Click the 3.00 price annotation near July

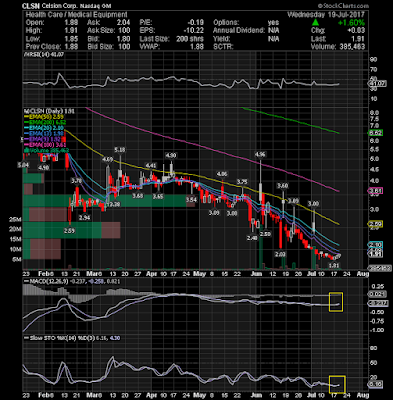(313, 203)
